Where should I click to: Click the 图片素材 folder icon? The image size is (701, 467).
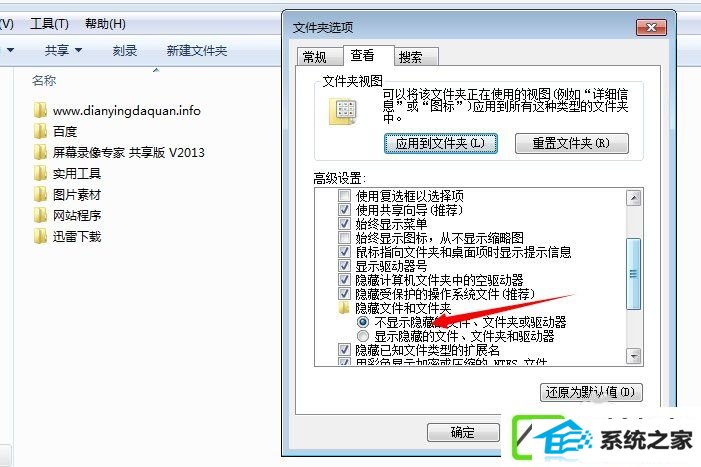coord(40,194)
